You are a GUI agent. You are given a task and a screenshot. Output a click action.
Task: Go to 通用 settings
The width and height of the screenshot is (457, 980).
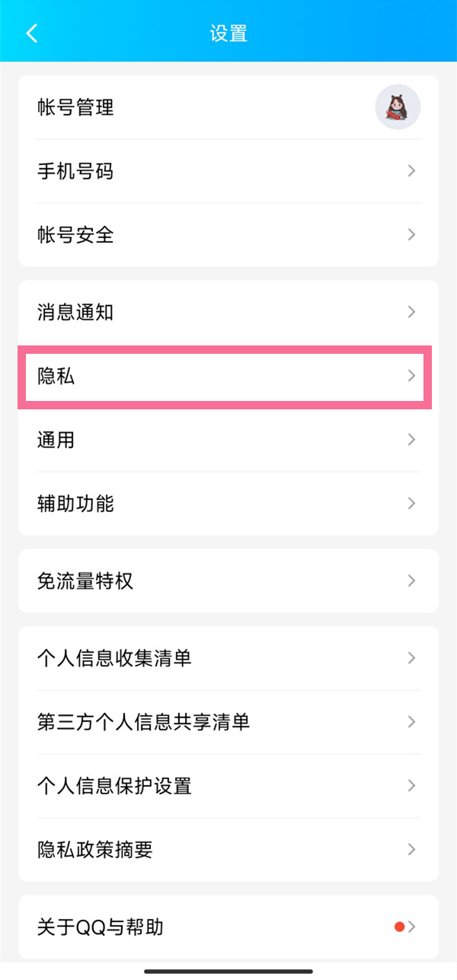pyautogui.click(x=56, y=440)
